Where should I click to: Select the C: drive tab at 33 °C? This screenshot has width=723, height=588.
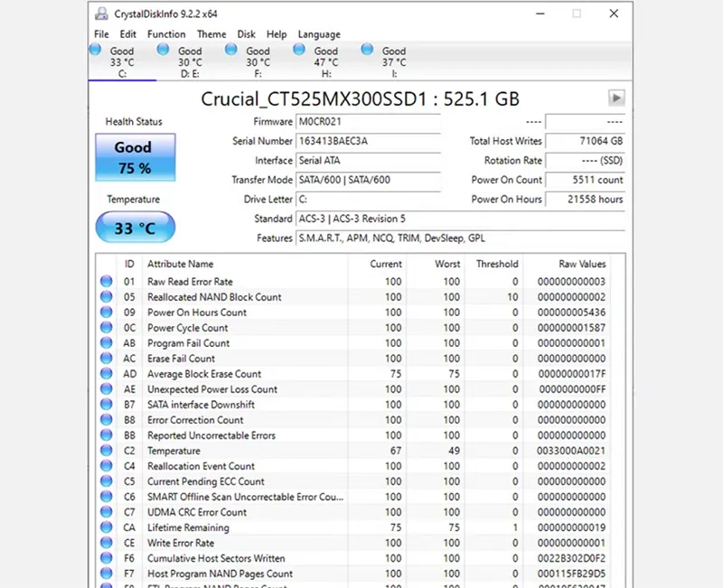point(122,61)
